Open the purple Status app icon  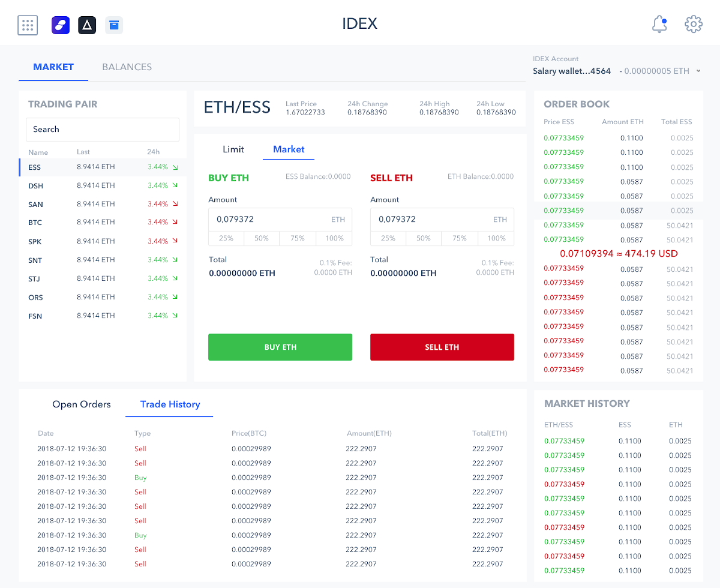[x=61, y=25]
